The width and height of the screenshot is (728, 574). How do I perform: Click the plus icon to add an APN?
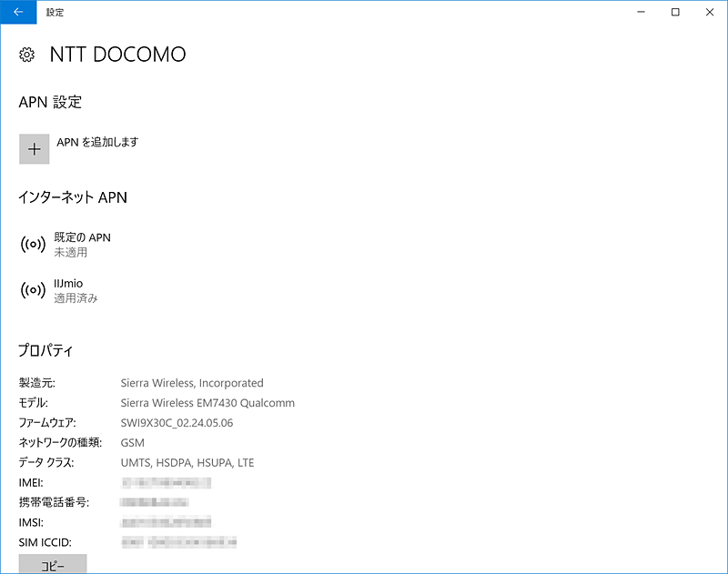(x=34, y=148)
